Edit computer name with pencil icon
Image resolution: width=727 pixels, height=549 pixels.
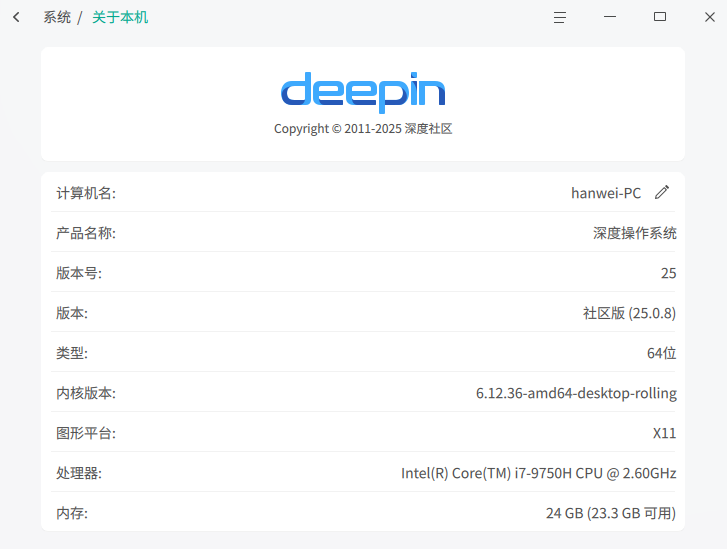click(x=662, y=192)
